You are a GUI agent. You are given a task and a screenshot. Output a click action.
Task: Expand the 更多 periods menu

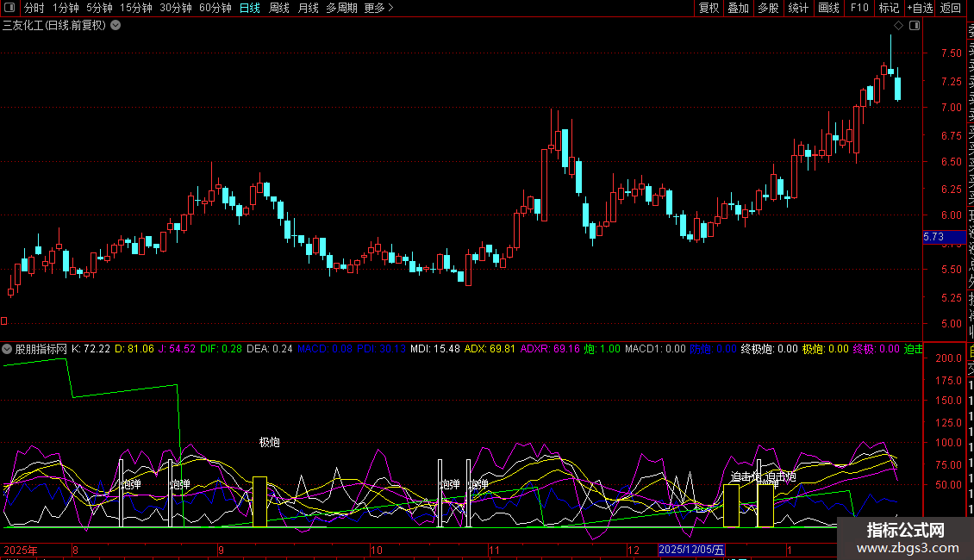pyautogui.click(x=378, y=8)
